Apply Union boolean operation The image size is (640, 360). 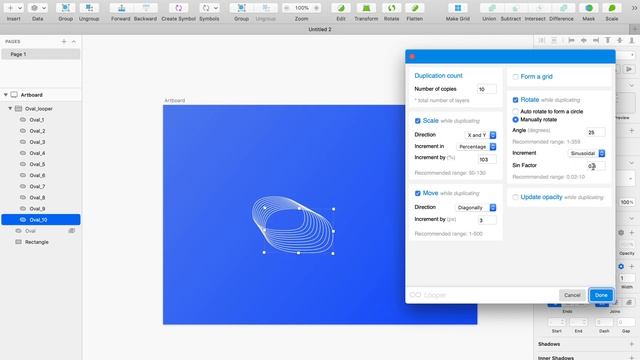click(491, 8)
